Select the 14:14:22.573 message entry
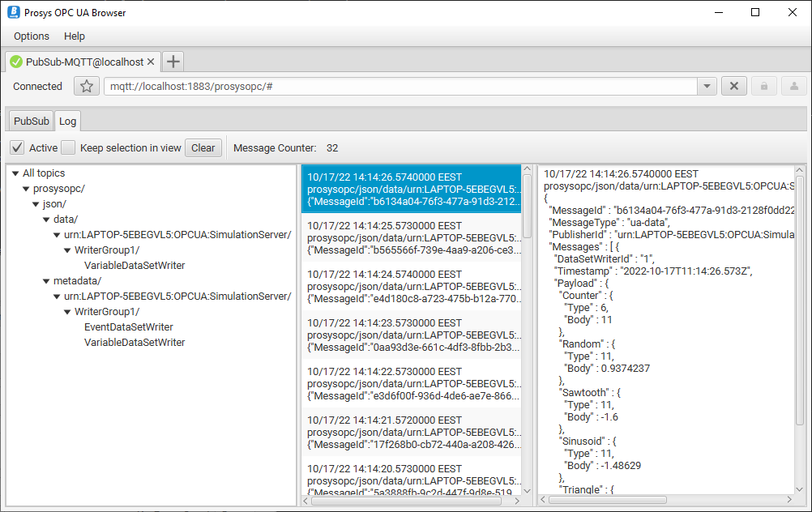This screenshot has width=812, height=512. pyautogui.click(x=412, y=384)
